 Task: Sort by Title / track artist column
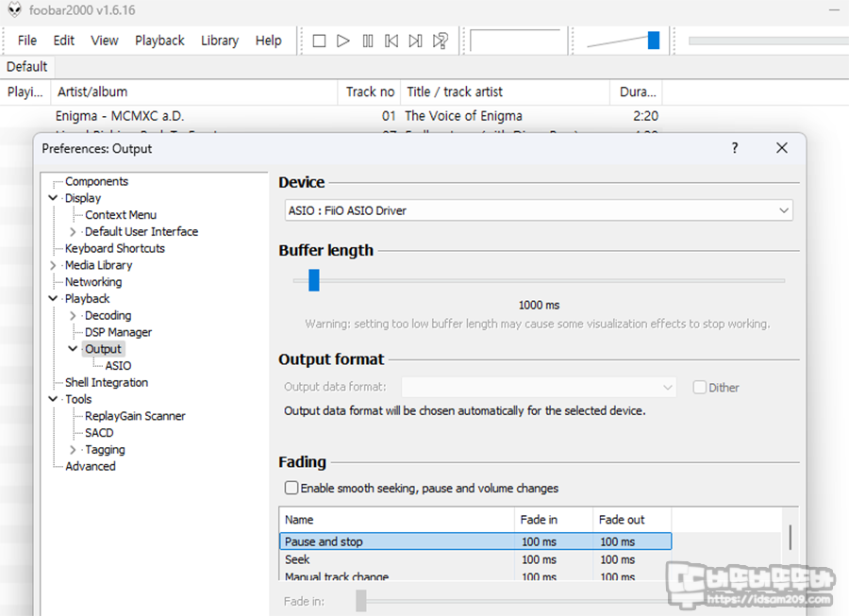506,92
